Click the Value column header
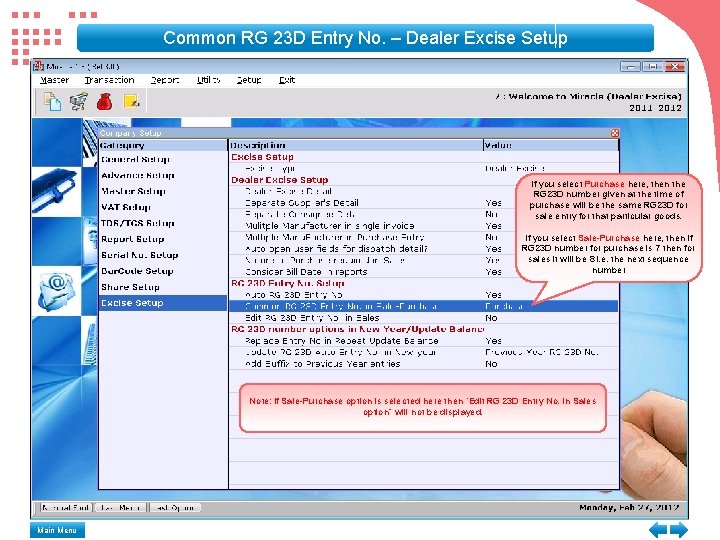 [x=551, y=146]
